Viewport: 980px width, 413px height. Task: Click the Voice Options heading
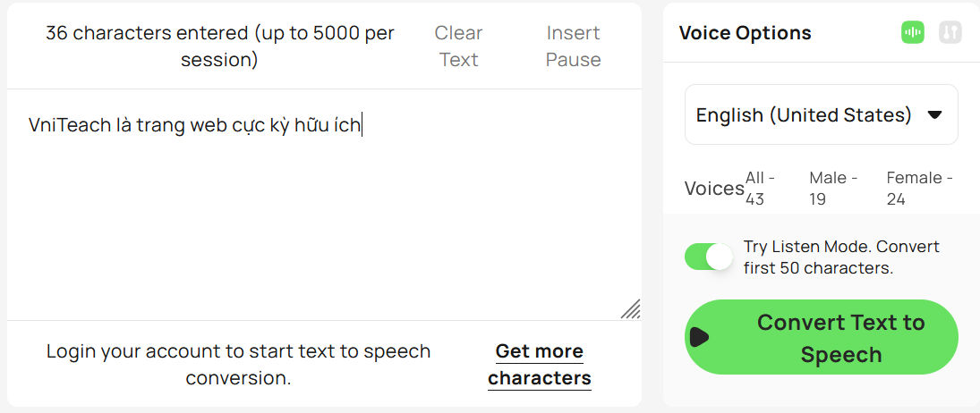745,32
